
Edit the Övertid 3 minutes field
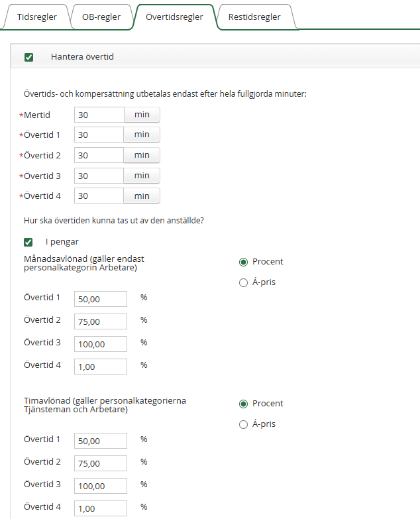pyautogui.click(x=99, y=176)
